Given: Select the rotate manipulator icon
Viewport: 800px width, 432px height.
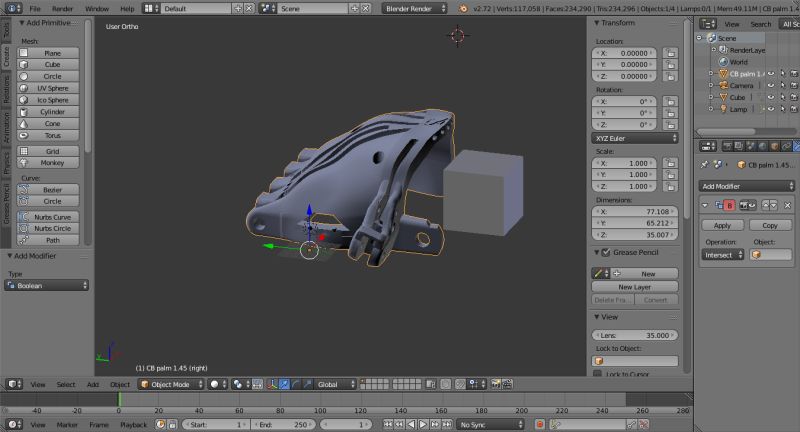Looking at the screenshot, I should (296, 384).
